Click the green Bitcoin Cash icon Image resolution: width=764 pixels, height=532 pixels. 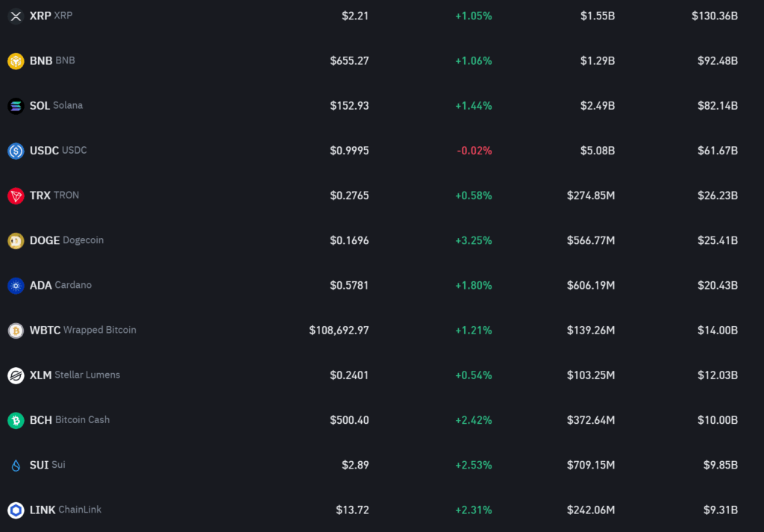point(16,420)
